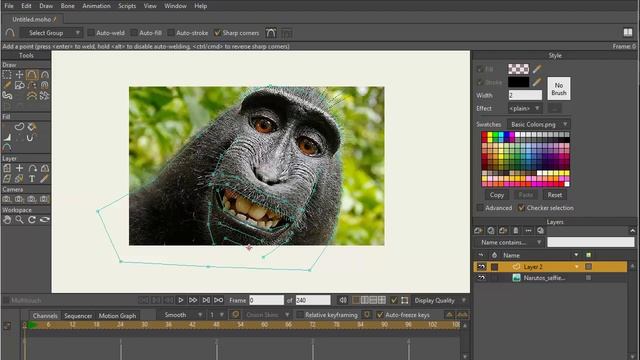
Task: Click the No Brush button
Action: pos(559,89)
